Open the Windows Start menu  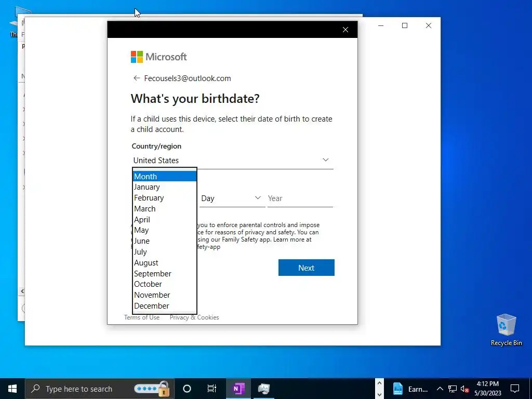(12, 389)
